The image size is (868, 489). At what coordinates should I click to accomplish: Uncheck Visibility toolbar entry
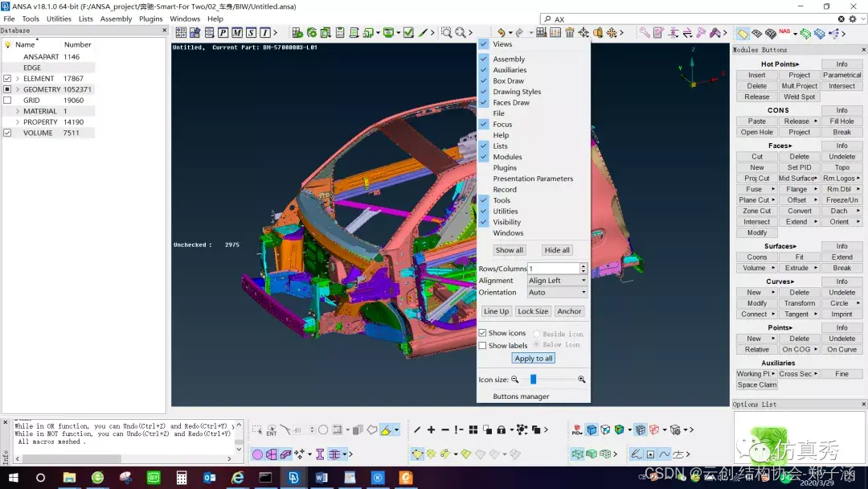tap(484, 222)
